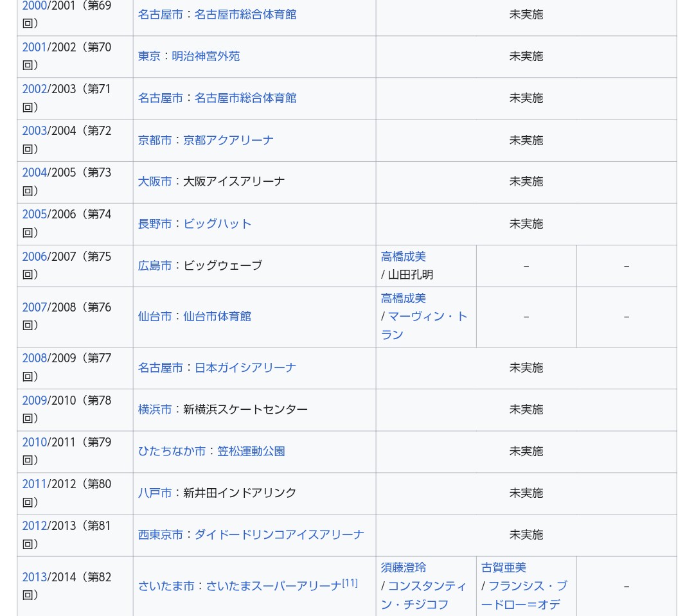
Task: Click the 仙台市体育館 link
Action: click(217, 317)
